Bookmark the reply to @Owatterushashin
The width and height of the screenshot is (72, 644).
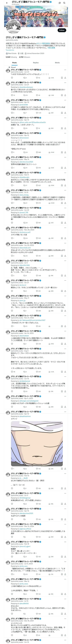pyautogui.click(x=62, y=128)
